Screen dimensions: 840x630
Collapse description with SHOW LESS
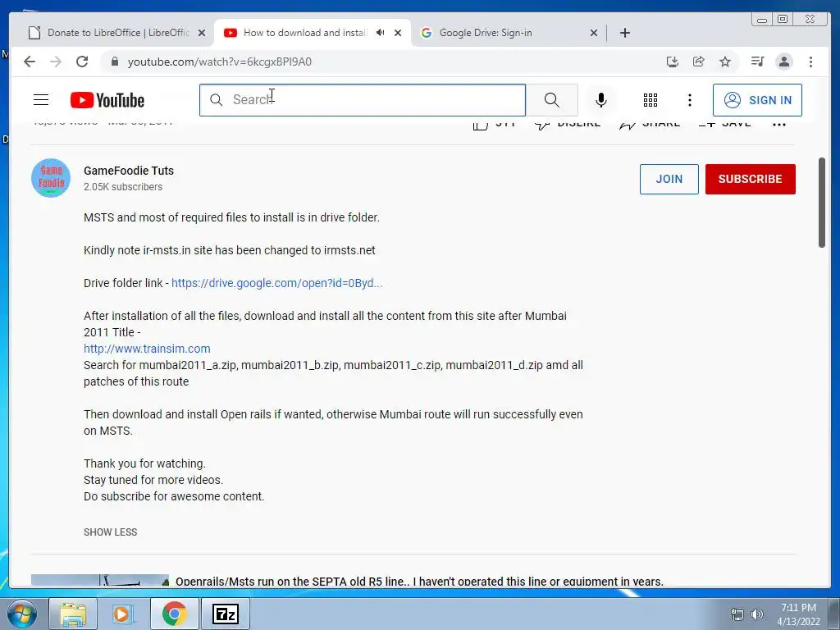[x=111, y=532]
